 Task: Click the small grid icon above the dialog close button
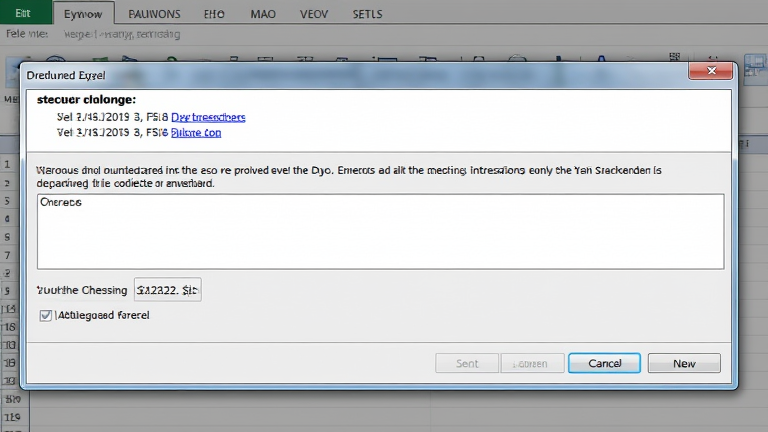tap(675, 56)
